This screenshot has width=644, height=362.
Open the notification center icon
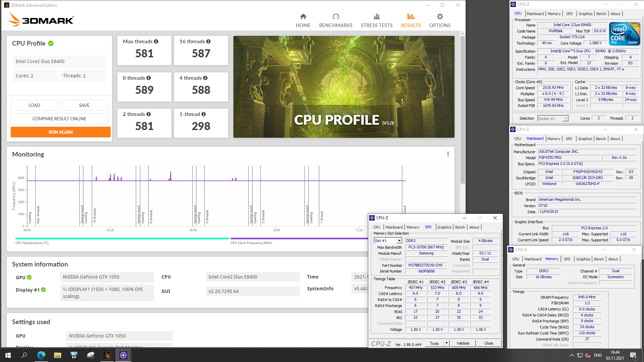634,355
